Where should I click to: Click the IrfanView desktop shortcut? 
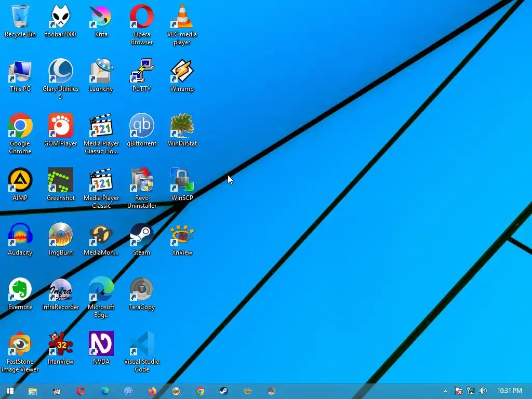click(60, 349)
